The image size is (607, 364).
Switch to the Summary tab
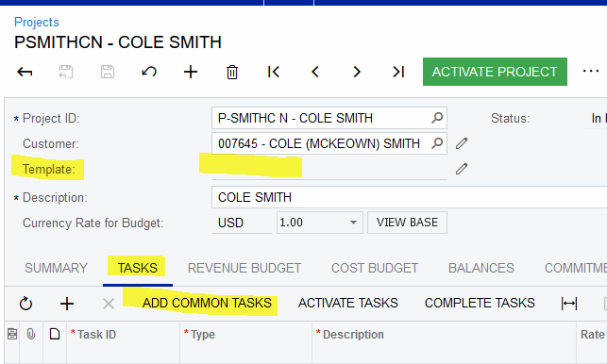56,268
